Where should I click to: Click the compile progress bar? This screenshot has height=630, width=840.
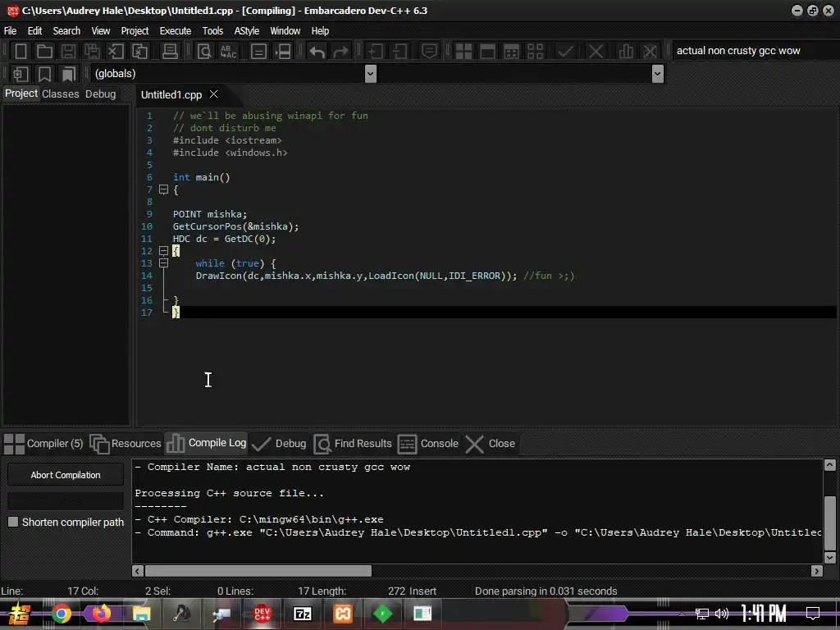pos(66,501)
